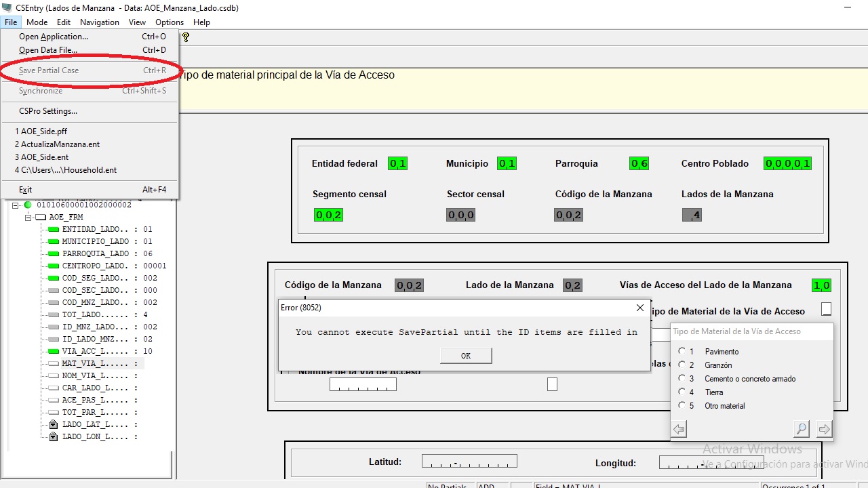Open the View menu
Viewport: 868px width, 492px height.
point(137,22)
